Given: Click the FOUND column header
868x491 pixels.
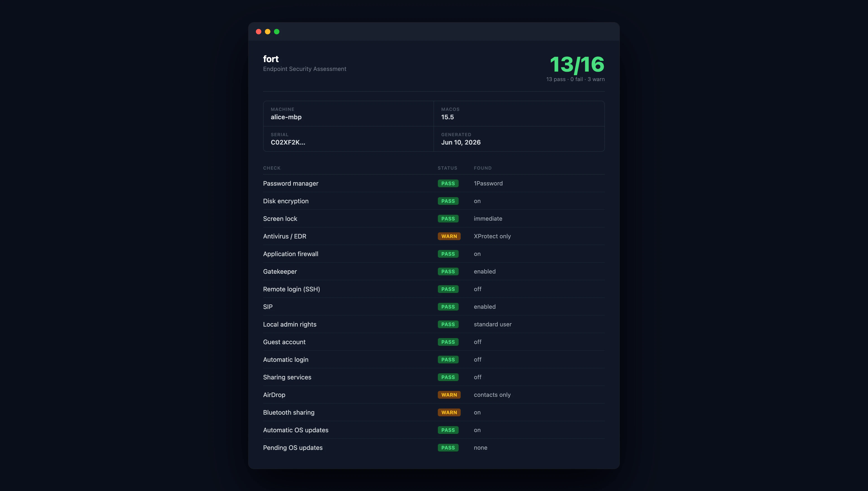Looking at the screenshot, I should 483,168.
